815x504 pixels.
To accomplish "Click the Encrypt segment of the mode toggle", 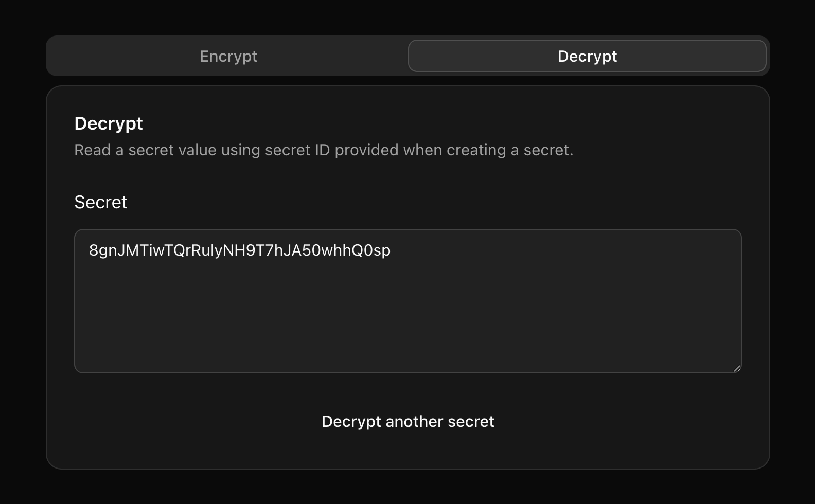I will [228, 56].
